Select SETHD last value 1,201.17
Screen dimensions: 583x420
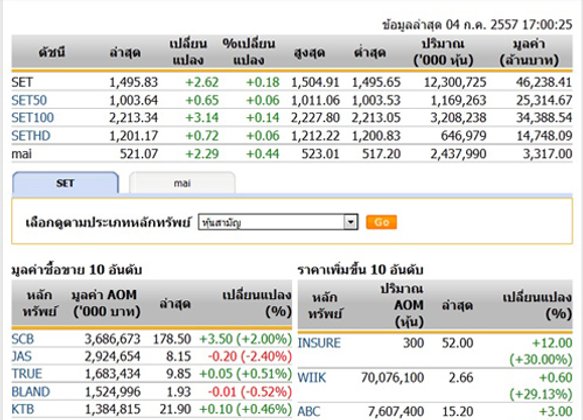(133, 136)
